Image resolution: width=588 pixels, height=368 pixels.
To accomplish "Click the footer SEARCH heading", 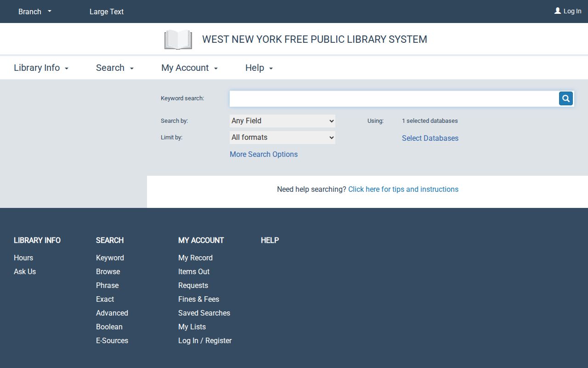I will tap(110, 240).
